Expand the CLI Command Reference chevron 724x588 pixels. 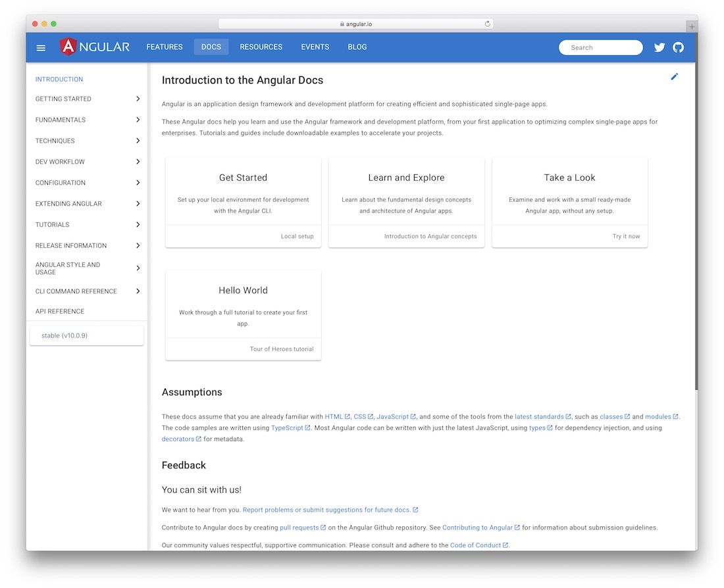tap(138, 291)
